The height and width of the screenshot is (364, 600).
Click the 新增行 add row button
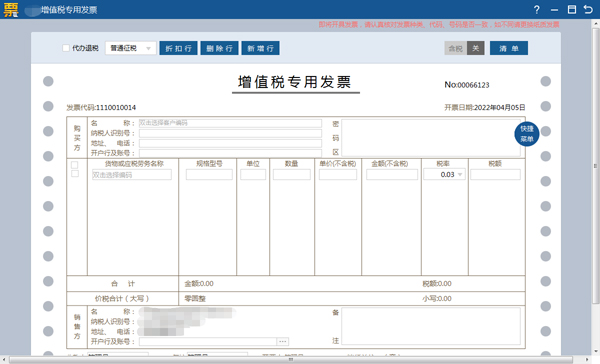coord(260,48)
